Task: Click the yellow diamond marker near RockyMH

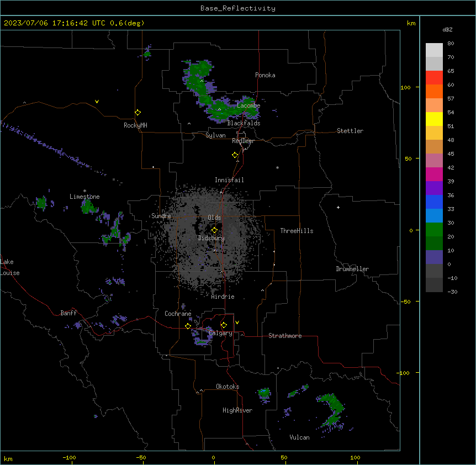Action: pos(138,113)
